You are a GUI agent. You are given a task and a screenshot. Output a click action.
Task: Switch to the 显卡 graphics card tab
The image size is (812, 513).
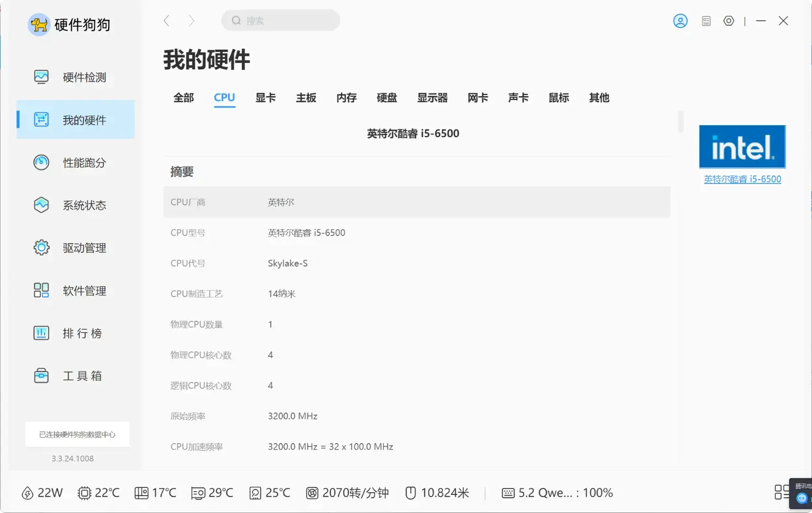(x=265, y=98)
